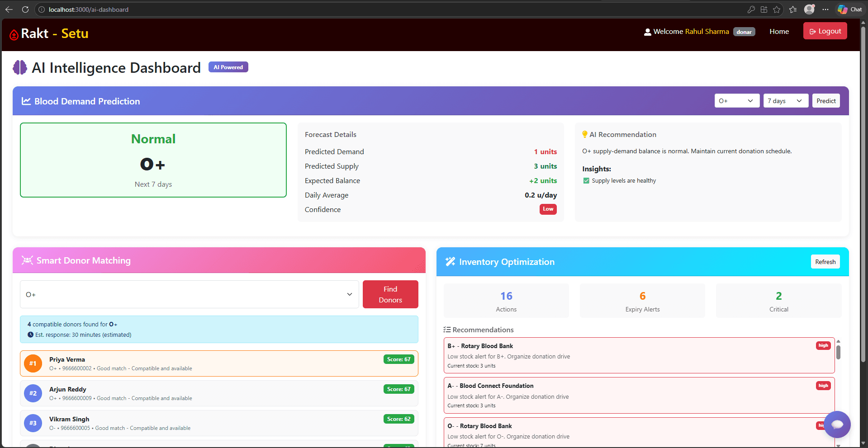
Task: Click the browser extensions grid icon
Action: [764, 9]
